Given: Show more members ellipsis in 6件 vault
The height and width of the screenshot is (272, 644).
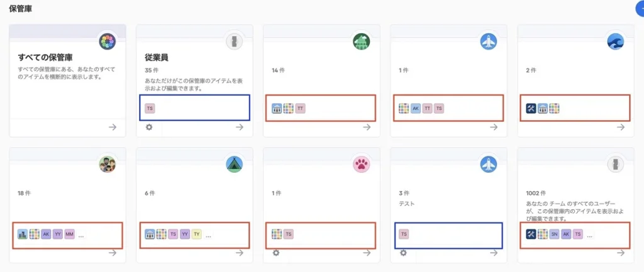Looking at the screenshot, I should point(208,235).
